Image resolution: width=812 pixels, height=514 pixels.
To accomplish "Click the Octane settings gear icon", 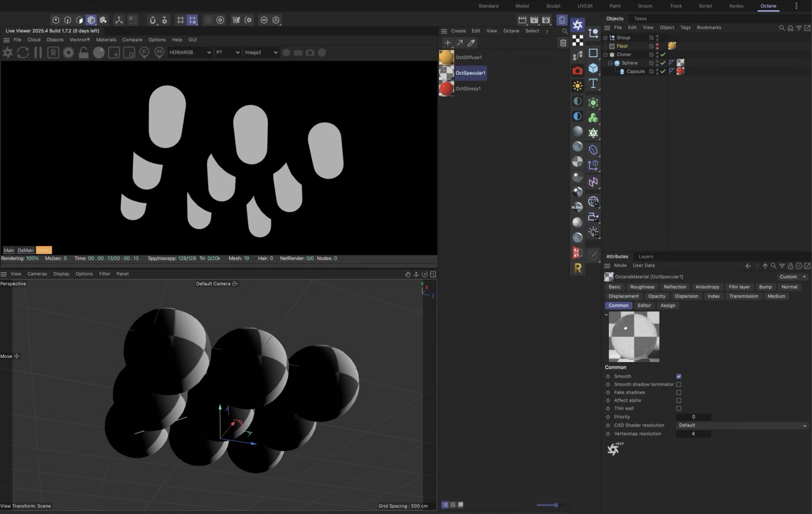I will 68,53.
